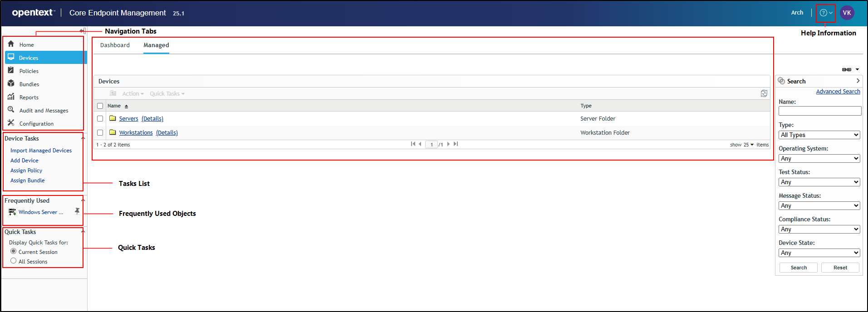The image size is (868, 312).
Task: Click the move-to-folder toolbar icon
Action: click(113, 93)
